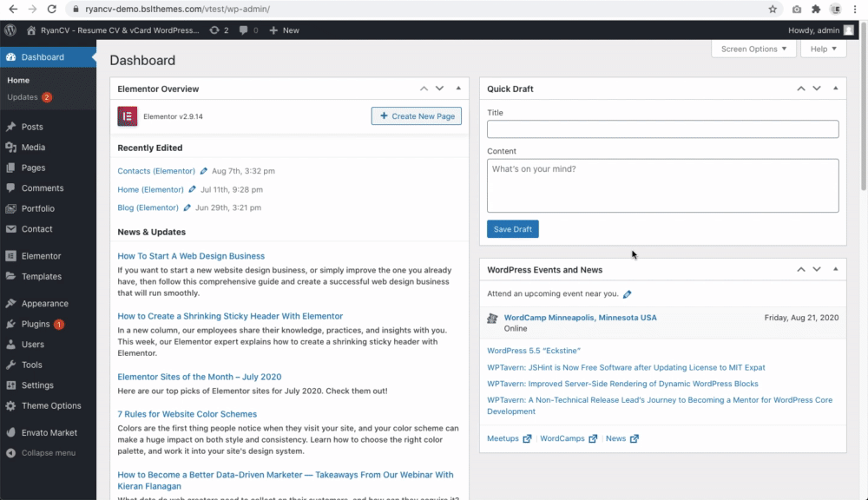Move Elementor Overview widget down

click(x=439, y=89)
